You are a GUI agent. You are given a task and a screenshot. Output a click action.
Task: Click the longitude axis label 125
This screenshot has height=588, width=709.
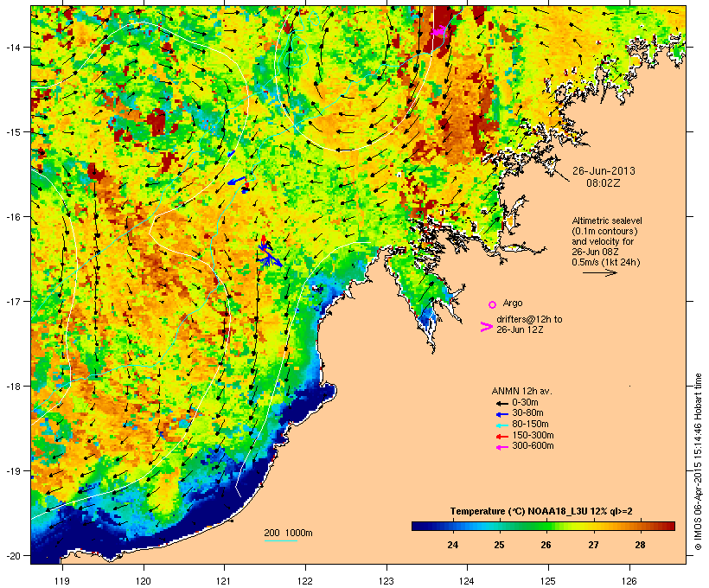[548, 581]
